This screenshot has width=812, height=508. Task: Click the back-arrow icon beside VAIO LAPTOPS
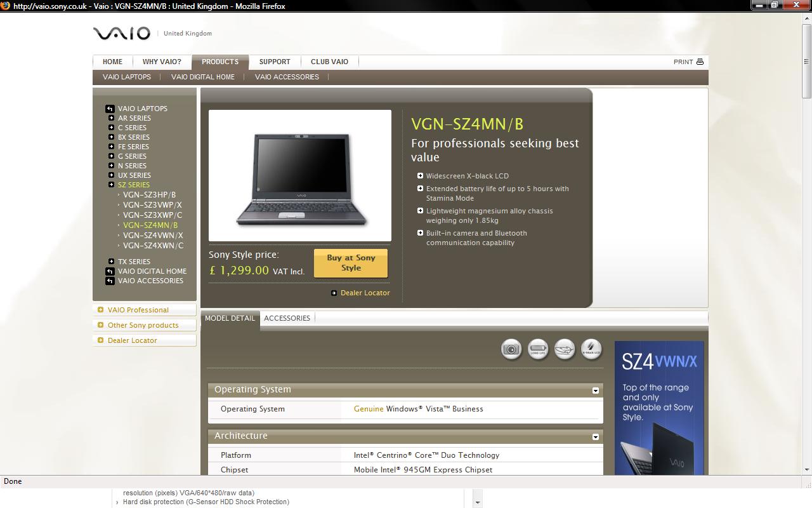(110, 109)
